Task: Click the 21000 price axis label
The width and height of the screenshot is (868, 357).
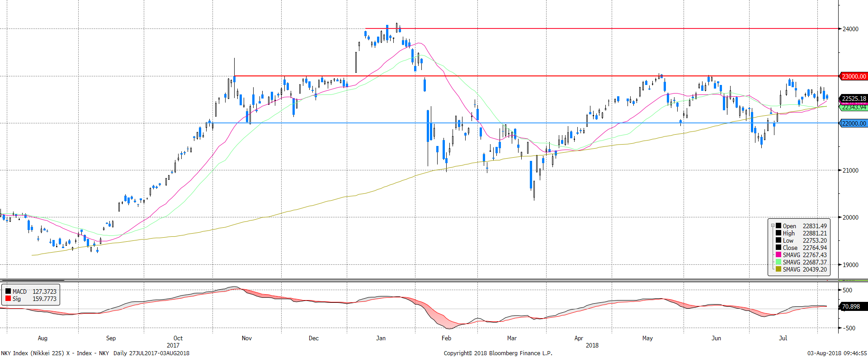Action: click(850, 170)
